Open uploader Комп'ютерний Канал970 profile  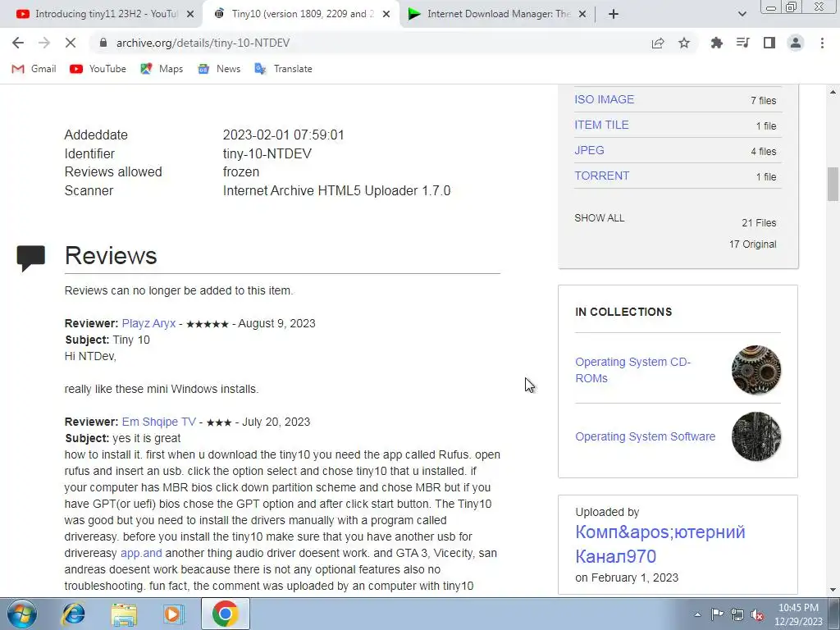click(x=660, y=545)
